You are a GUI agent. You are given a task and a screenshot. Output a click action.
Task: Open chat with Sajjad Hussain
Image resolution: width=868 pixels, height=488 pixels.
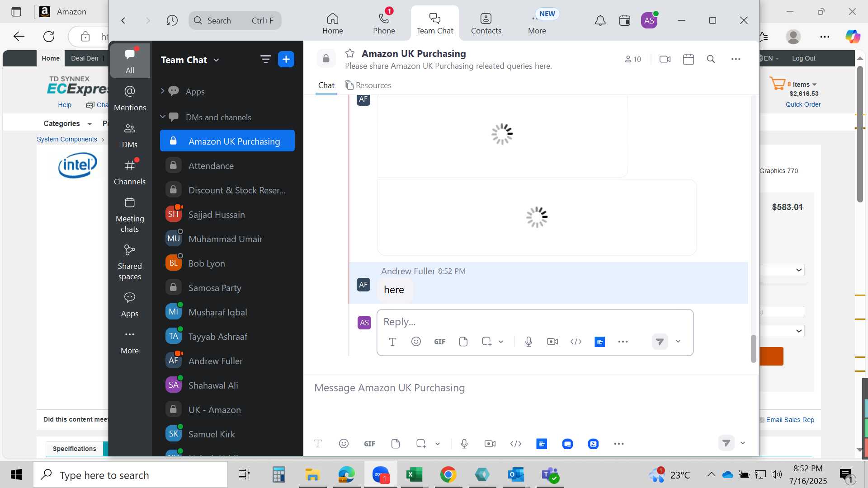[227, 215]
